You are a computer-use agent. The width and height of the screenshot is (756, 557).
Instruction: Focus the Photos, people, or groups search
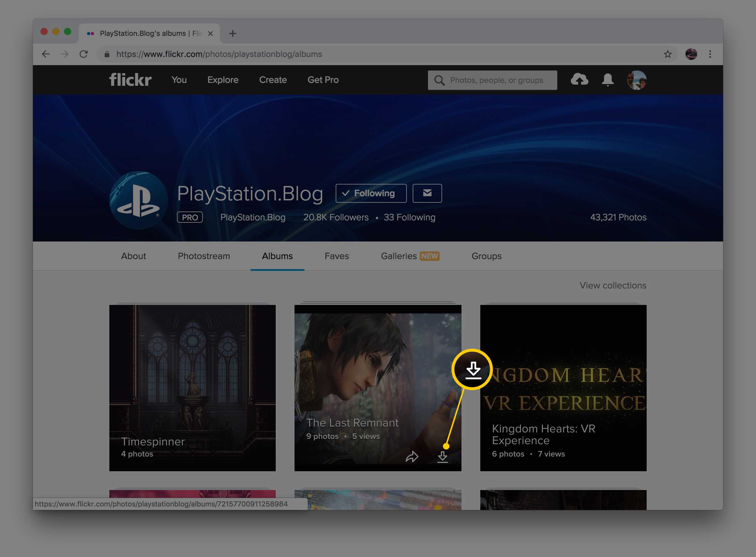pyautogui.click(x=493, y=80)
